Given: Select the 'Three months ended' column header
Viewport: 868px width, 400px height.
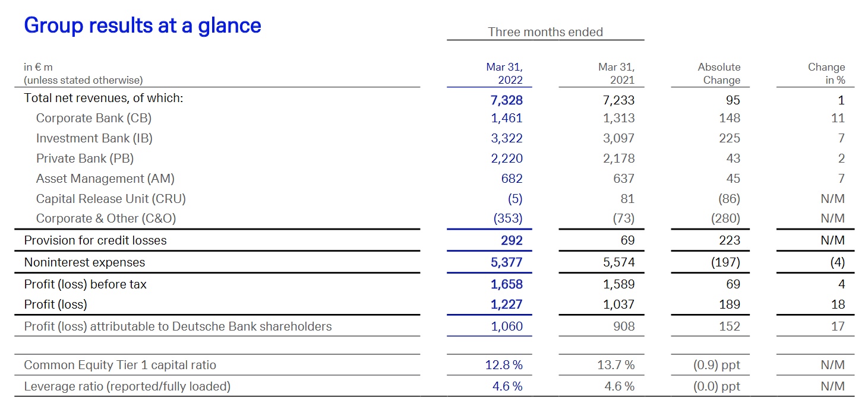Looking at the screenshot, I should (545, 32).
